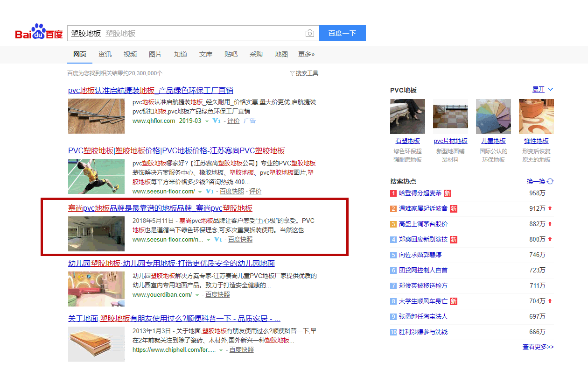Open hot search 胜利涉嫌参与洗钱
The width and height of the screenshot is (588, 378).
423,332
